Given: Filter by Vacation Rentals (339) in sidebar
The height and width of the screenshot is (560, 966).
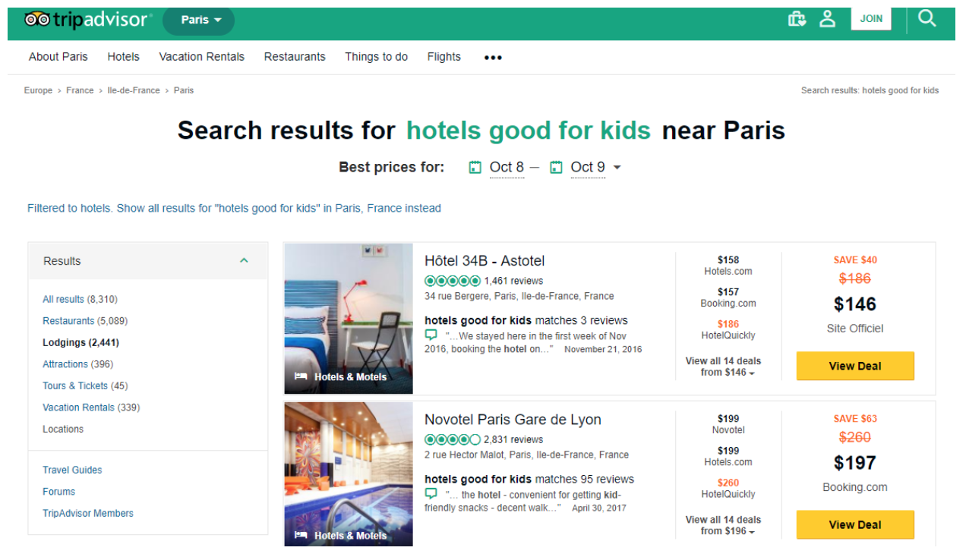Looking at the screenshot, I should pos(91,407).
